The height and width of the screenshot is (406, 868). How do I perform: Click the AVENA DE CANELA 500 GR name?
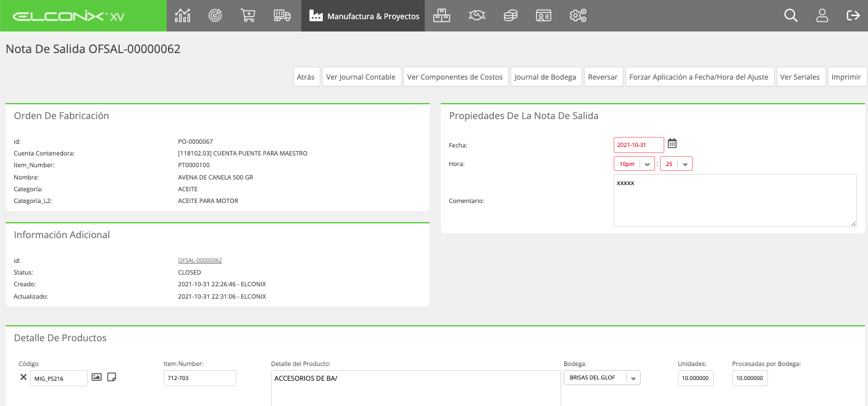[215, 177]
